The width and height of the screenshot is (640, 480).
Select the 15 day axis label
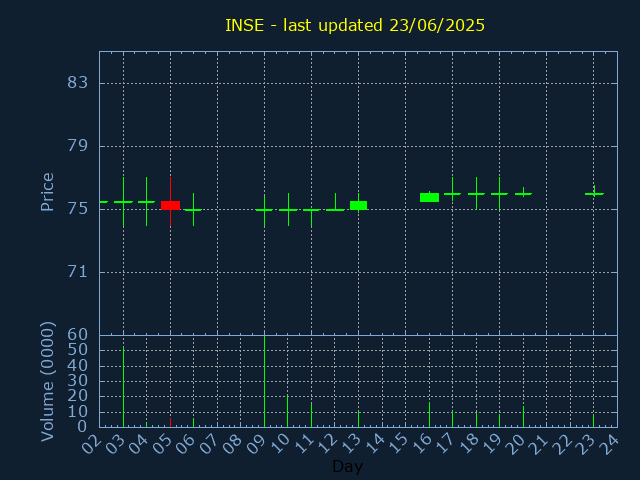click(x=397, y=444)
